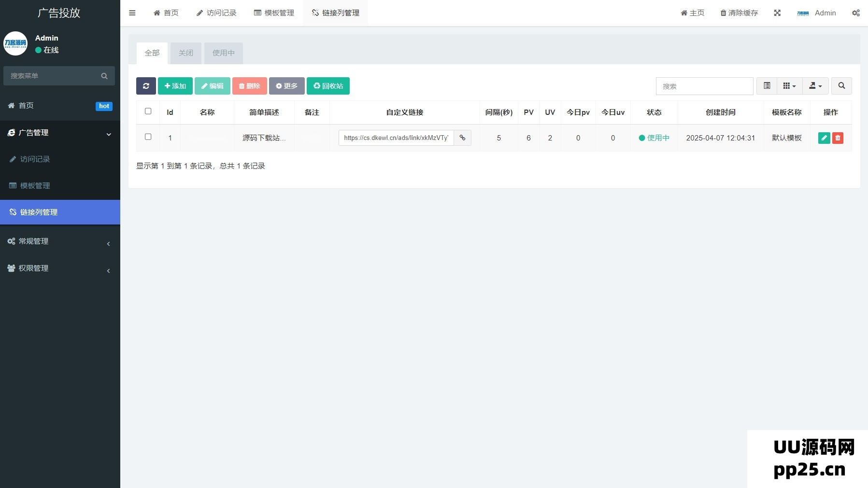Check the checkbox for row Id 1
868x488 pixels.
tap(148, 137)
